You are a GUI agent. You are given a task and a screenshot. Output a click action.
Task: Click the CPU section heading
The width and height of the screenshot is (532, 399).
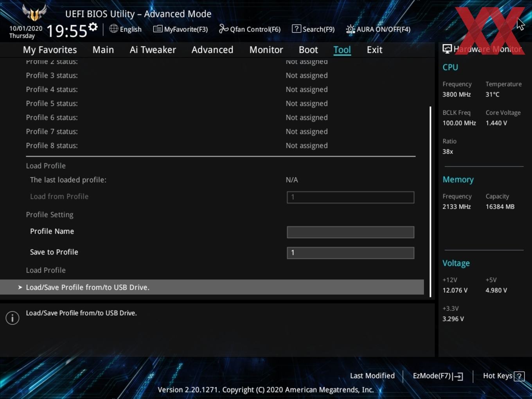click(x=450, y=67)
